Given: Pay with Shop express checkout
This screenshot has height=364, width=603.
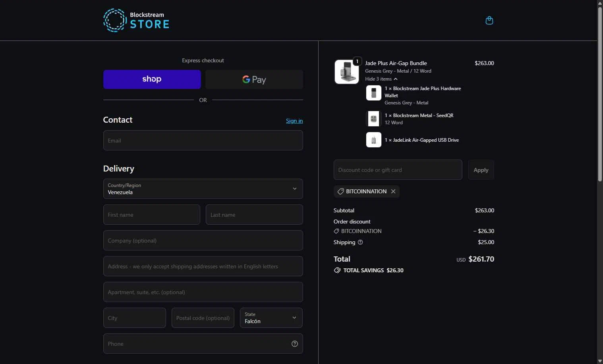Looking at the screenshot, I should [x=152, y=79].
